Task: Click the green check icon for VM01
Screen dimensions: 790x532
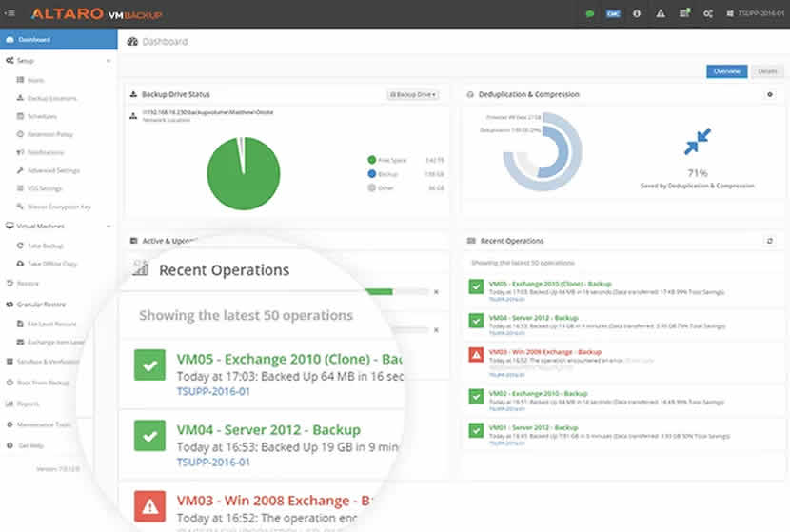Action: [476, 430]
